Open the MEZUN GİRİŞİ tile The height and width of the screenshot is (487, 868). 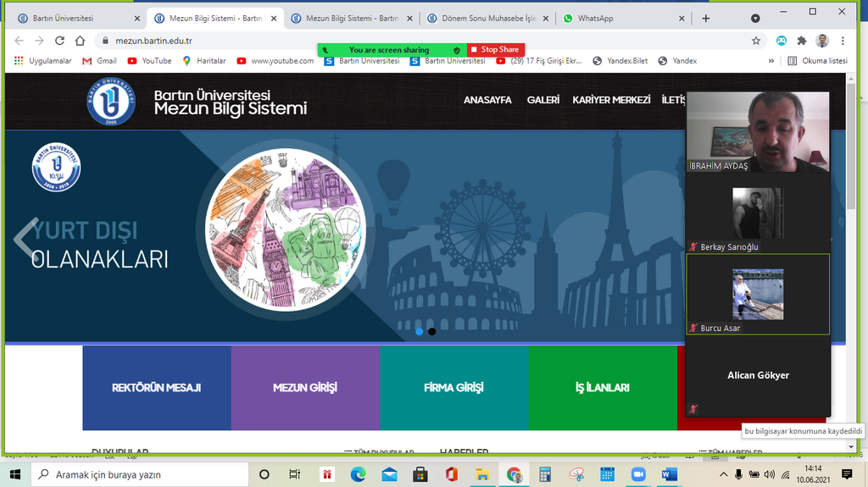(305, 388)
